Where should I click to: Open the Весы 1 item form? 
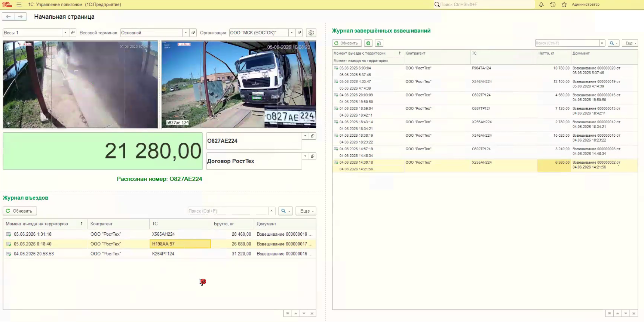[73, 32]
